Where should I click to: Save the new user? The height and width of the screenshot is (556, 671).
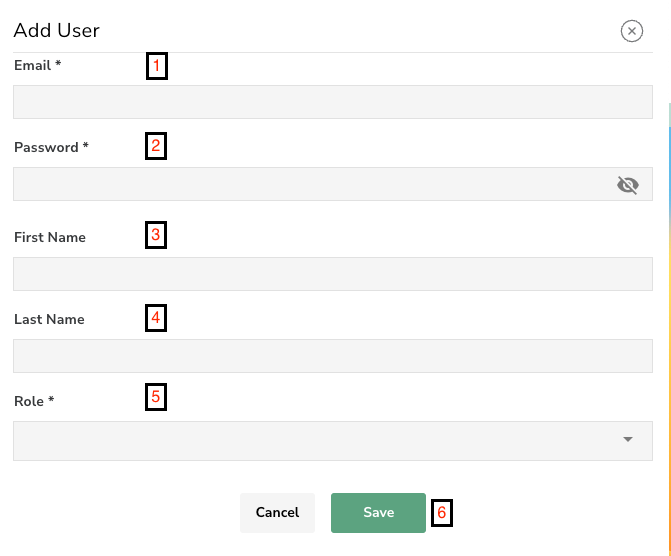pyautogui.click(x=378, y=512)
